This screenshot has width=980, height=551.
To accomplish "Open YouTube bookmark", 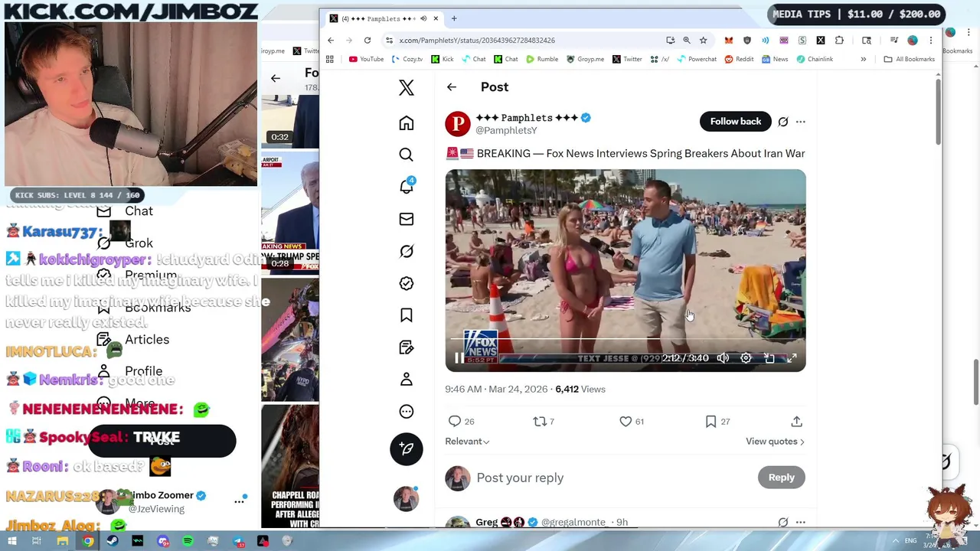I will 366,59.
